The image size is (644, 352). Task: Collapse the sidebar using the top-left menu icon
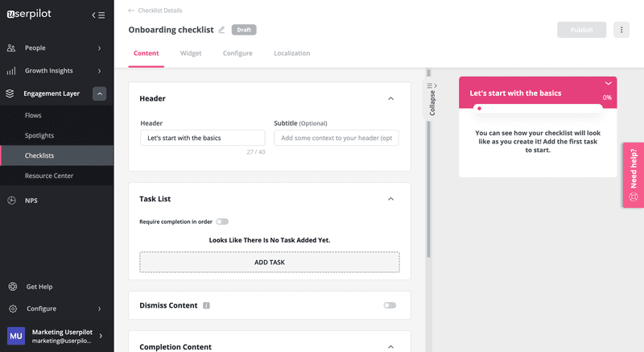point(98,14)
